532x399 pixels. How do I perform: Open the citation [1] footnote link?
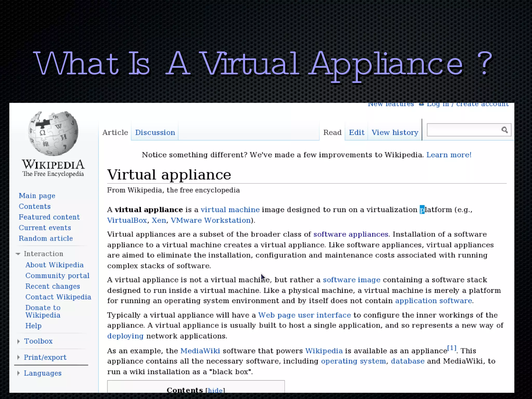point(451,348)
